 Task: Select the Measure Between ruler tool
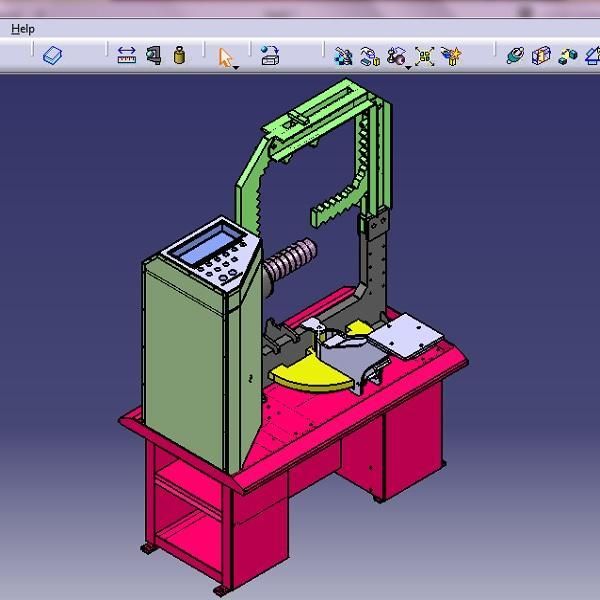coord(126,56)
